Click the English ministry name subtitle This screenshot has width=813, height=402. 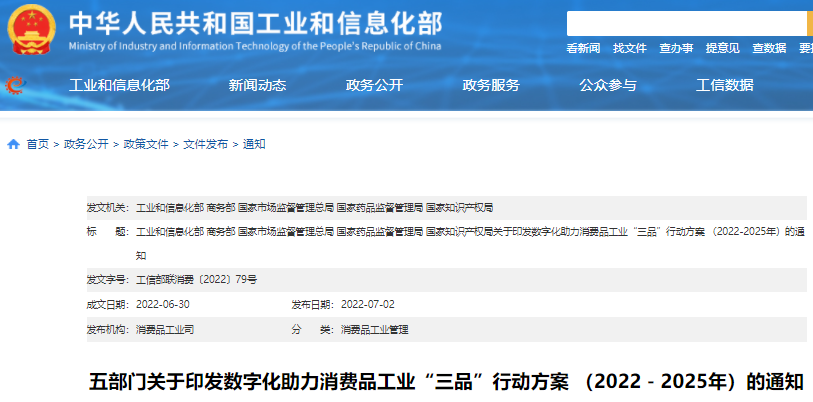coord(255,46)
